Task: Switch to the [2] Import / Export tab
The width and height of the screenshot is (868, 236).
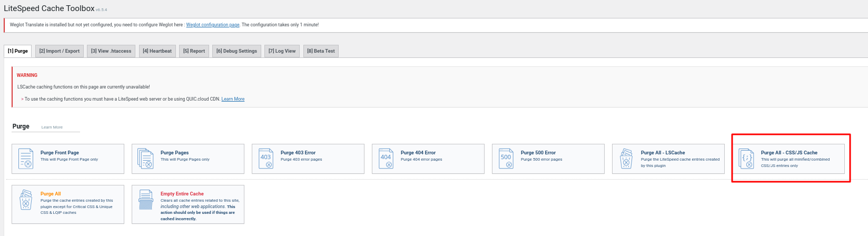Action: pyautogui.click(x=60, y=51)
